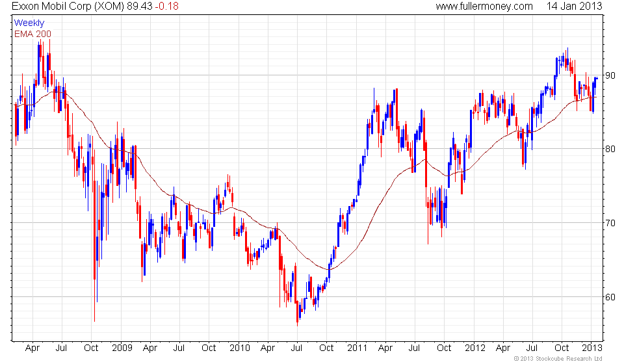Viewport: 637px width, 364px height.
Task: Click the 2011 year label on time axis
Action: coord(357,348)
